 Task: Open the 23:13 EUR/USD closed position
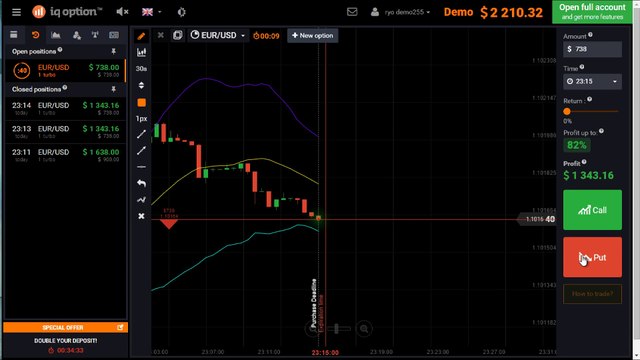pos(65,131)
